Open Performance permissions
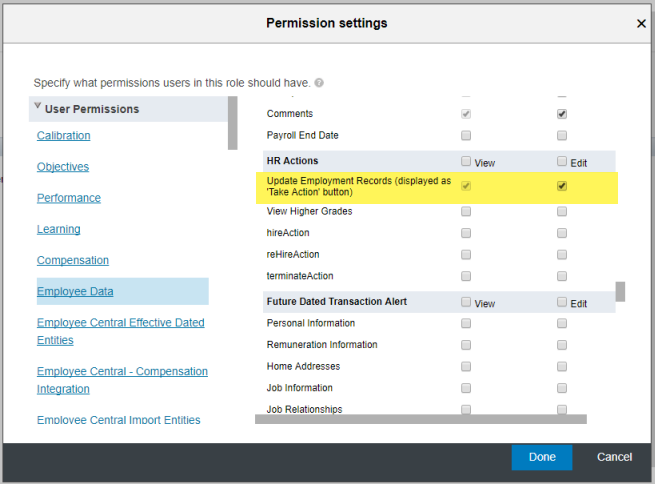 tap(69, 198)
